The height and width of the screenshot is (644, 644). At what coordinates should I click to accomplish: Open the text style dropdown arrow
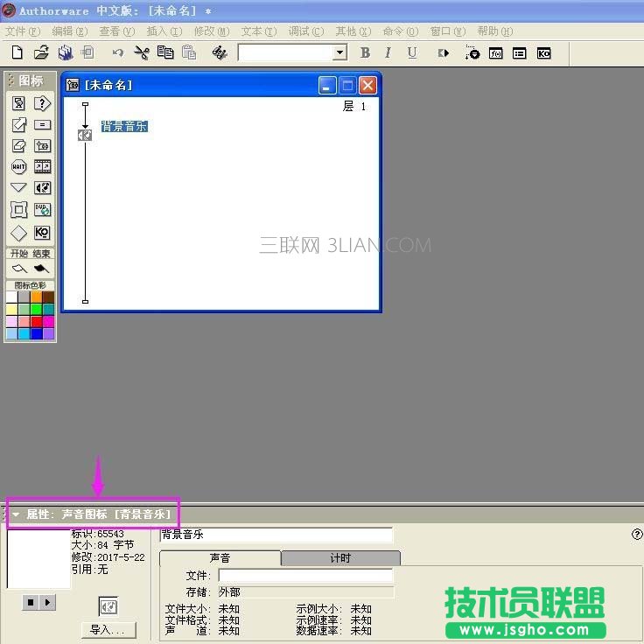pos(339,52)
